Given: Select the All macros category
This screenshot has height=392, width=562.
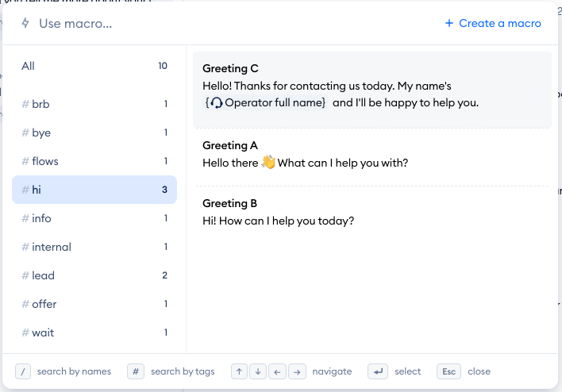Looking at the screenshot, I should point(94,66).
